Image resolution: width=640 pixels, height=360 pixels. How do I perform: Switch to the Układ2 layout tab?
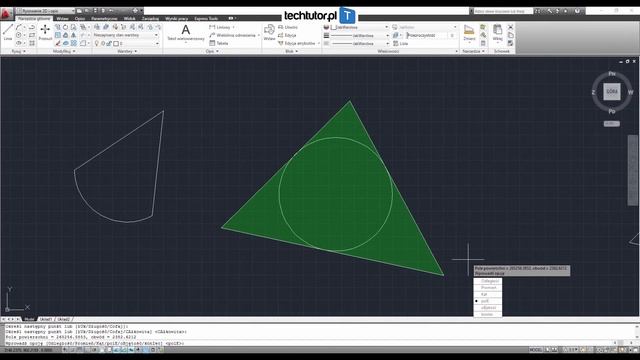(63, 319)
